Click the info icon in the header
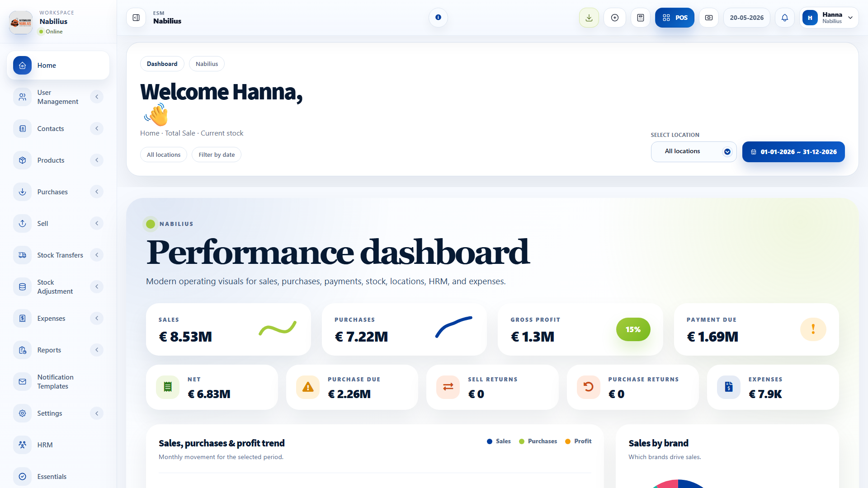 click(x=438, y=18)
